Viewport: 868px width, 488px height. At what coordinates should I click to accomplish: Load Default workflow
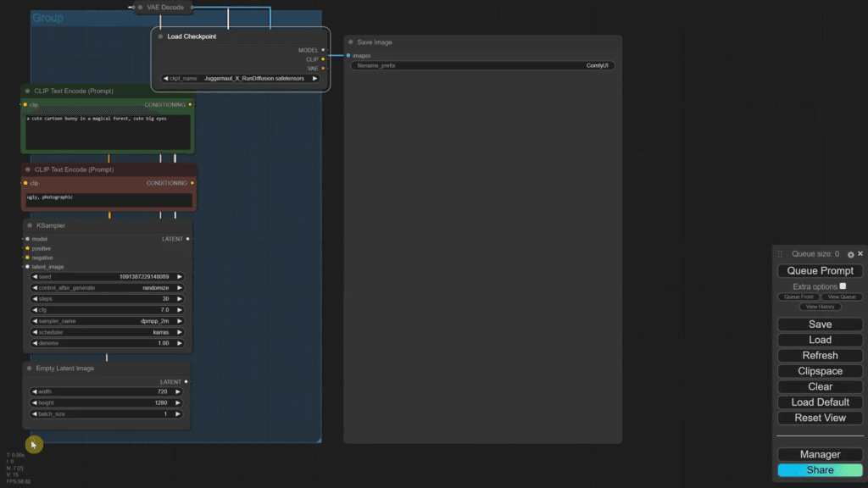point(820,402)
